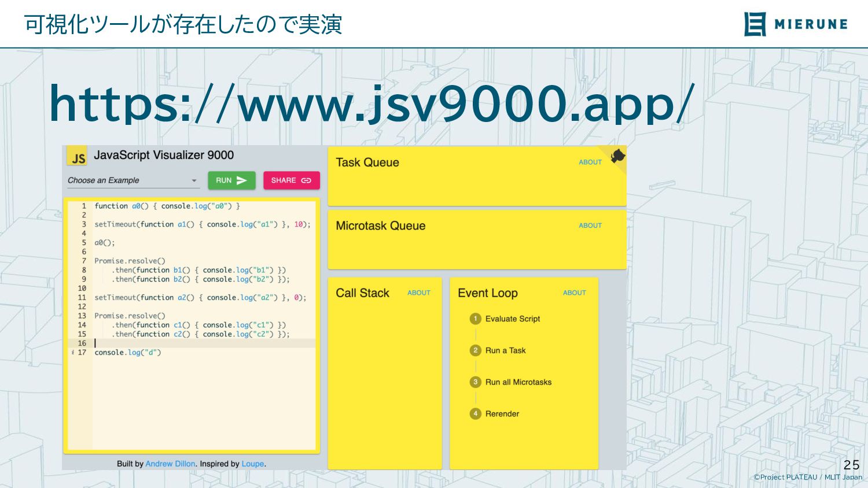Select step 3 Run all Microtasks
This screenshot has height=488, width=868.
tap(511, 382)
